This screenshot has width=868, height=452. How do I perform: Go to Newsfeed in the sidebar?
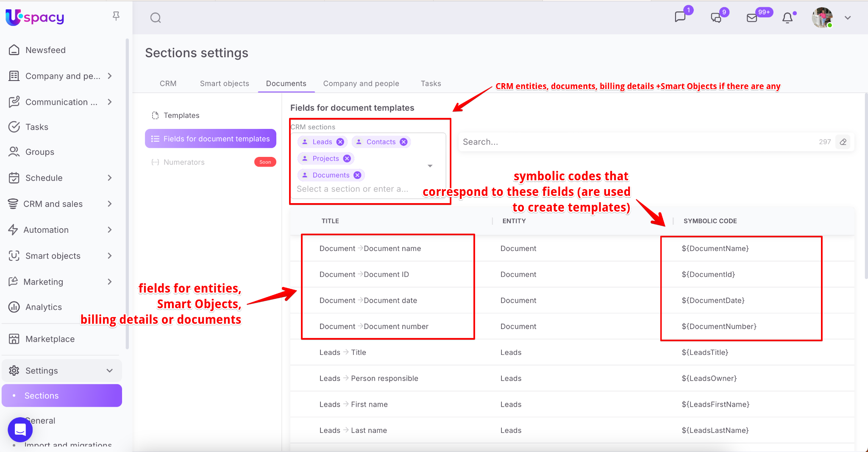(x=45, y=50)
